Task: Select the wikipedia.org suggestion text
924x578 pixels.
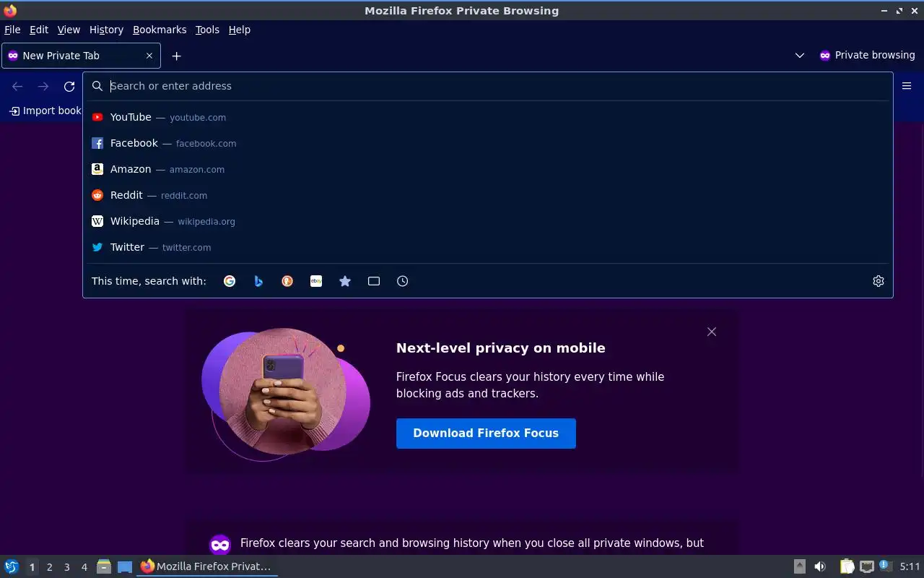Action: (206, 222)
